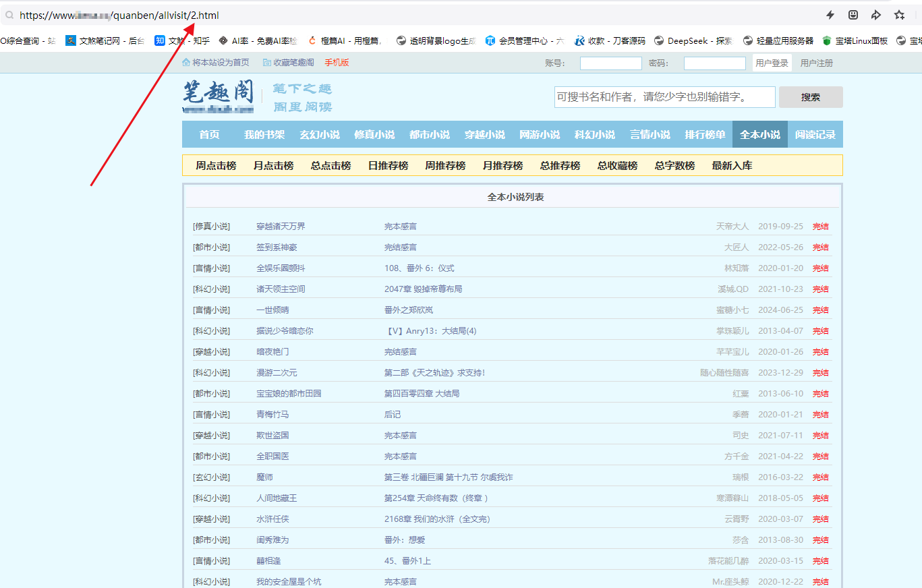Select the 排行榜单 navigation item
The width and height of the screenshot is (922, 588).
[705, 134]
